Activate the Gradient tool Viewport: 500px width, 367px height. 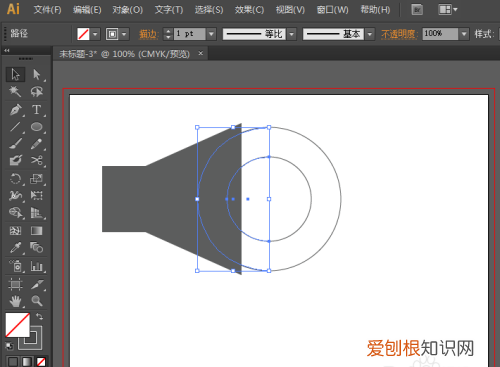coord(37,231)
